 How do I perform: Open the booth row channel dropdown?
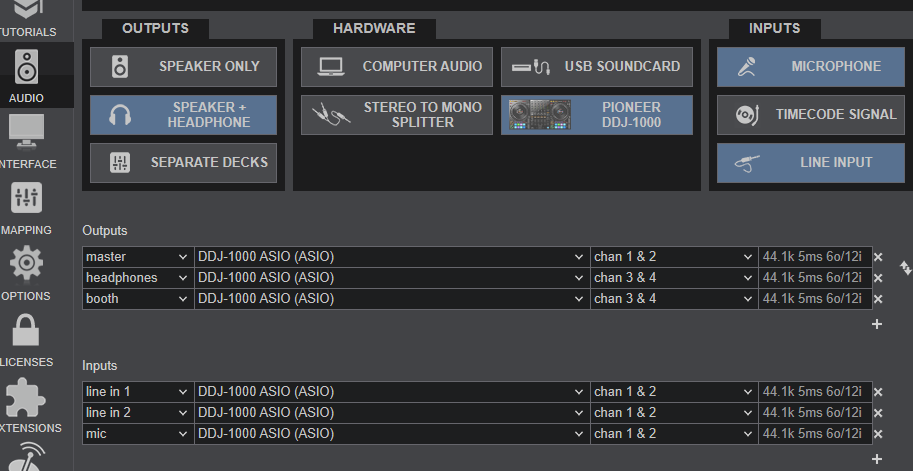click(674, 299)
